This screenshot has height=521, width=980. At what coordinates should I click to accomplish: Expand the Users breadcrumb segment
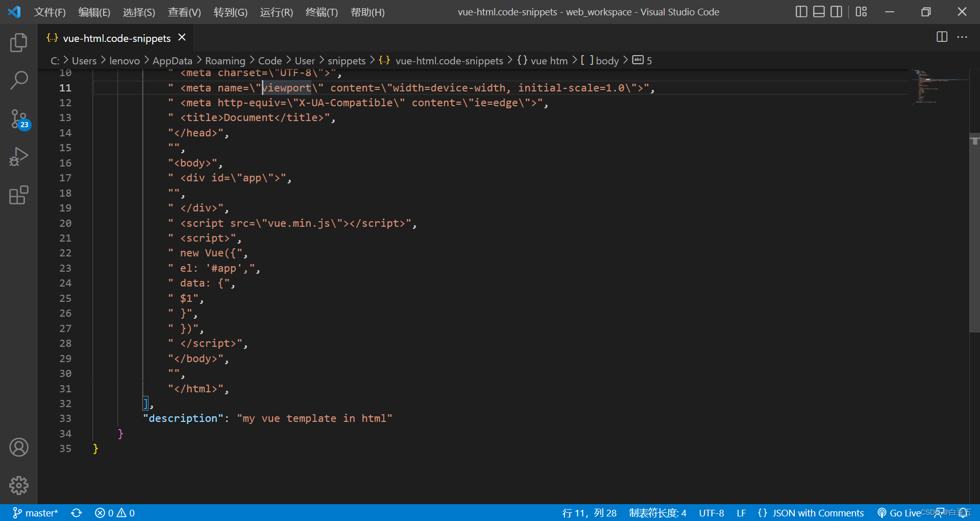[x=84, y=61]
